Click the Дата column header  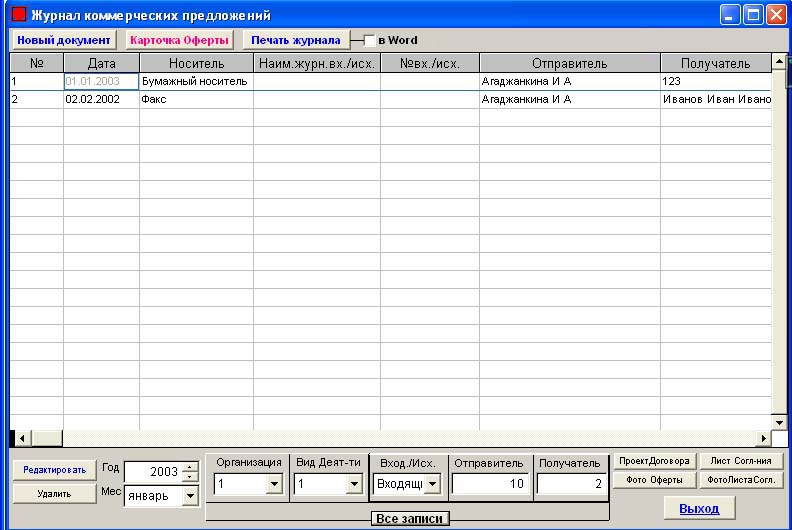tap(102, 63)
